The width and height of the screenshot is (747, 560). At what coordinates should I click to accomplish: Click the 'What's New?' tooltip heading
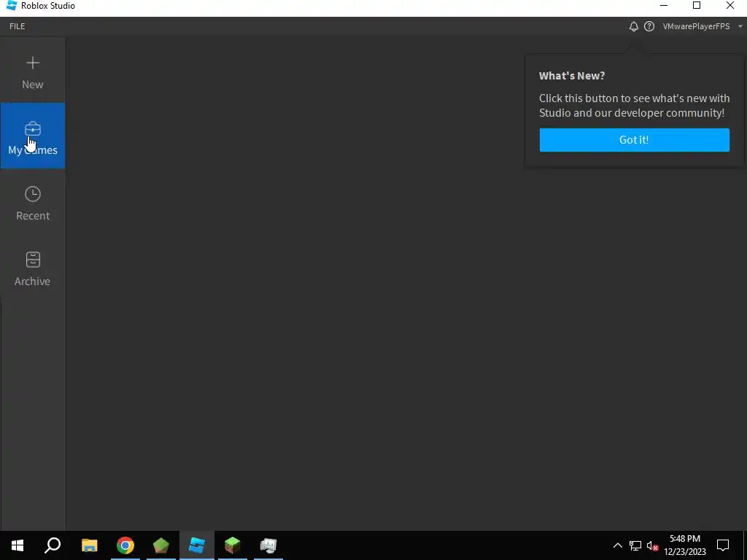point(572,76)
